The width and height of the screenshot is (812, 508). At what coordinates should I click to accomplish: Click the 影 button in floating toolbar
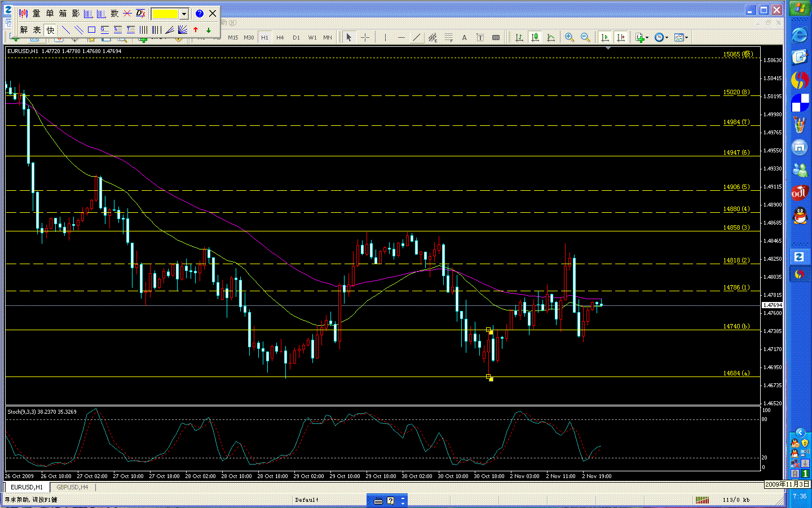point(76,14)
